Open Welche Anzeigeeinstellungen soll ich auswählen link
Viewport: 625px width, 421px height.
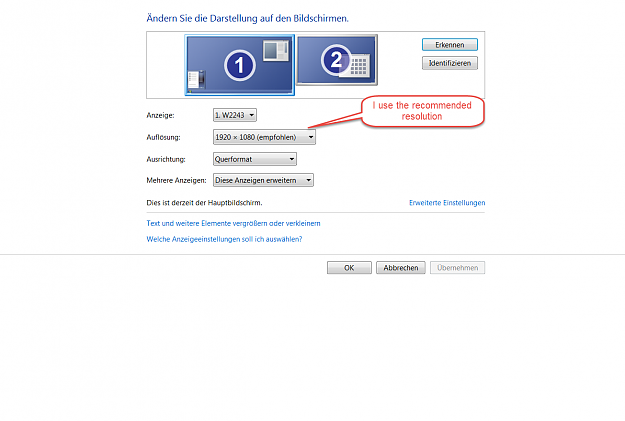224,239
